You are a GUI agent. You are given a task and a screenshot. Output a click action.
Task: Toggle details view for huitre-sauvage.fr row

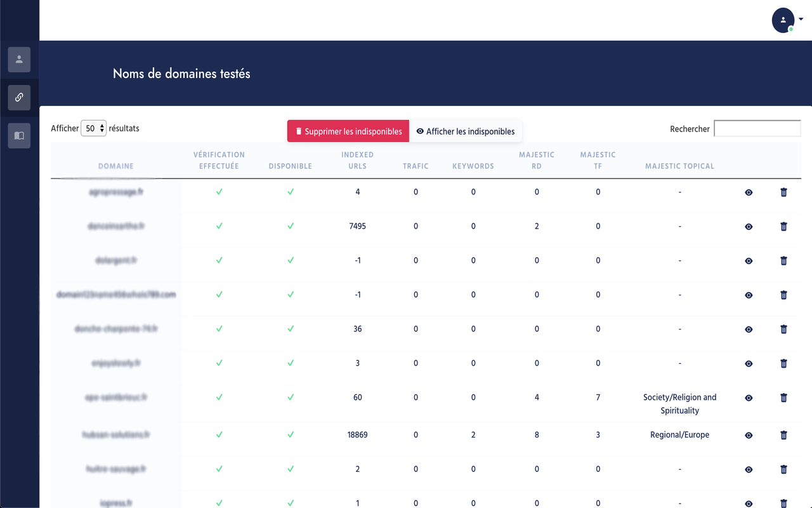pos(748,469)
